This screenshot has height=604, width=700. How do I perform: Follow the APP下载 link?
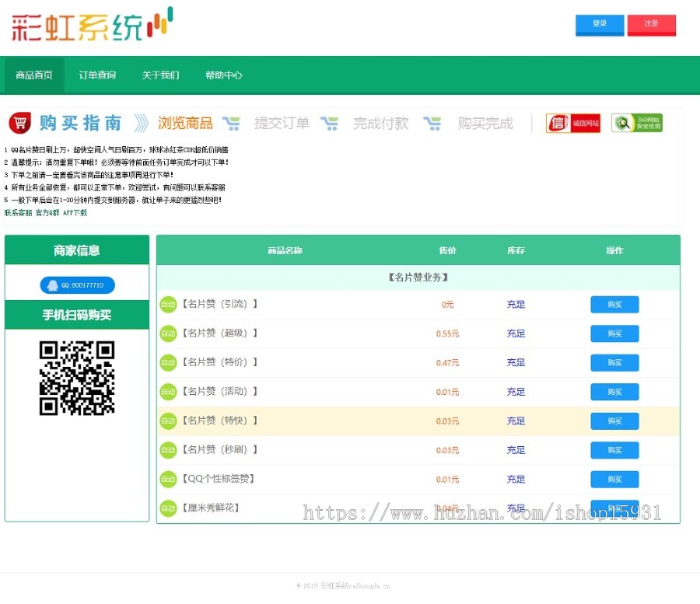(75, 213)
